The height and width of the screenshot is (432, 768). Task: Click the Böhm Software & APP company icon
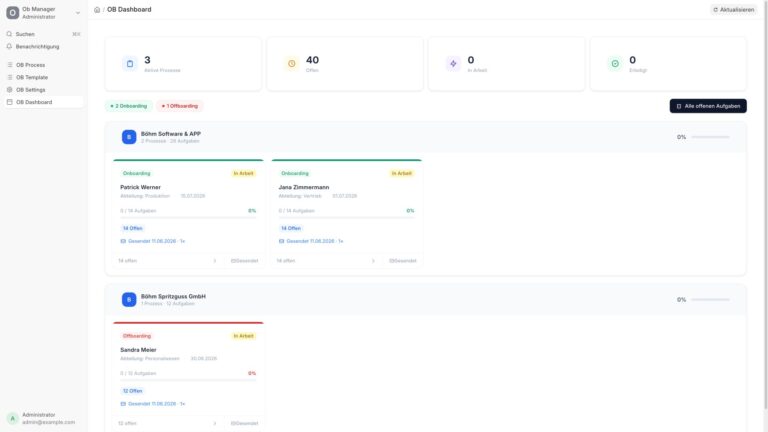tap(129, 137)
